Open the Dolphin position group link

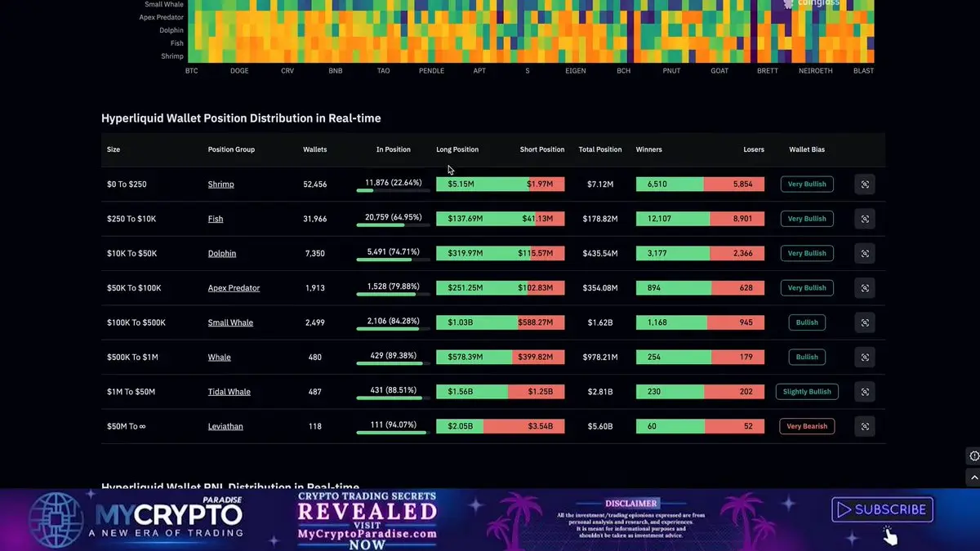(x=222, y=254)
